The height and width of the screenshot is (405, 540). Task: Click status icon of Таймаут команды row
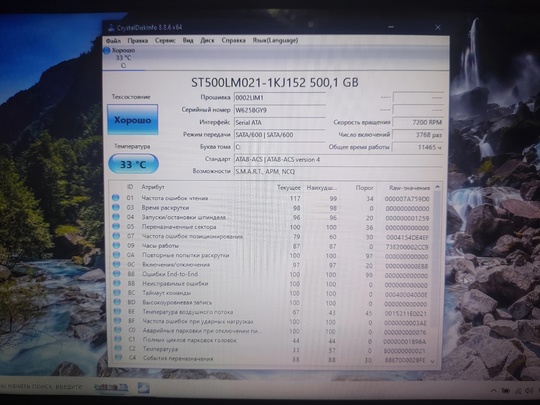tap(117, 292)
